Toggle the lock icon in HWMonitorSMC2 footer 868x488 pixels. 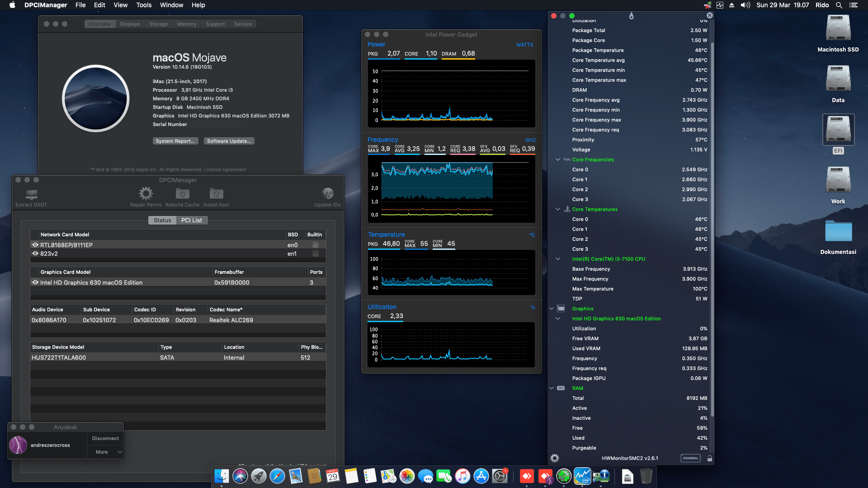(710, 458)
